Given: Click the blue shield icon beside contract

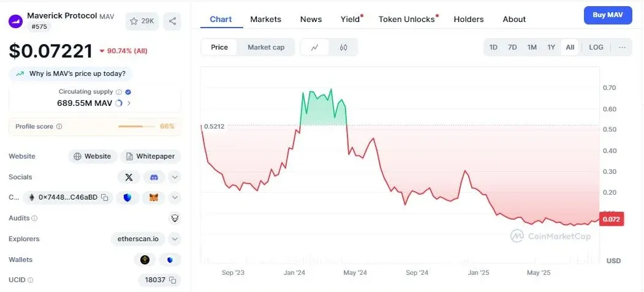Looking at the screenshot, I should click(x=127, y=198).
